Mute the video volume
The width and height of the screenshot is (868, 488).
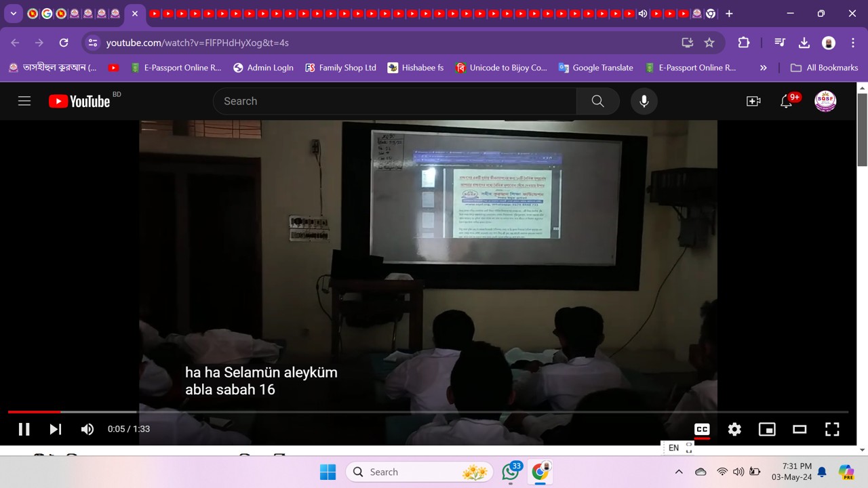coord(87,429)
